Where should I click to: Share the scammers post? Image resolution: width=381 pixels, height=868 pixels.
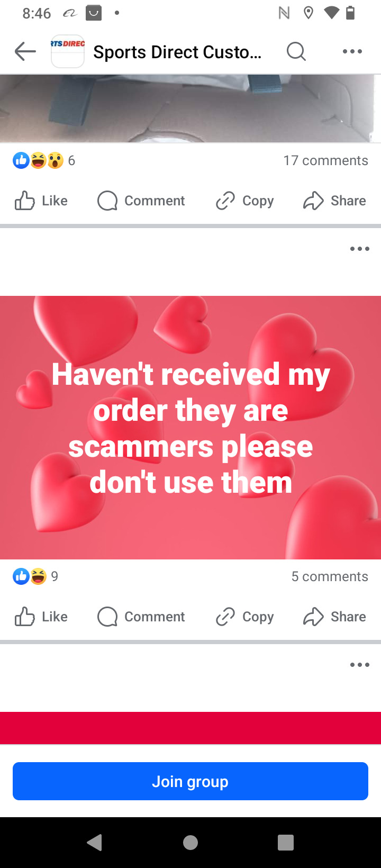334,617
